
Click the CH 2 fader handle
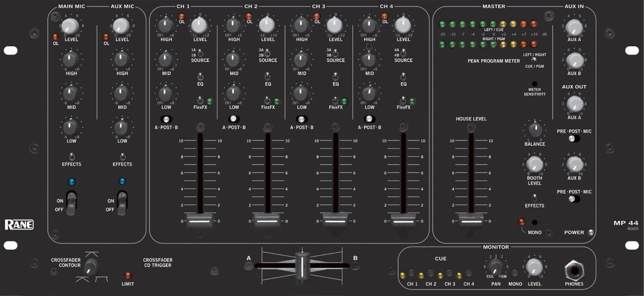(x=267, y=221)
